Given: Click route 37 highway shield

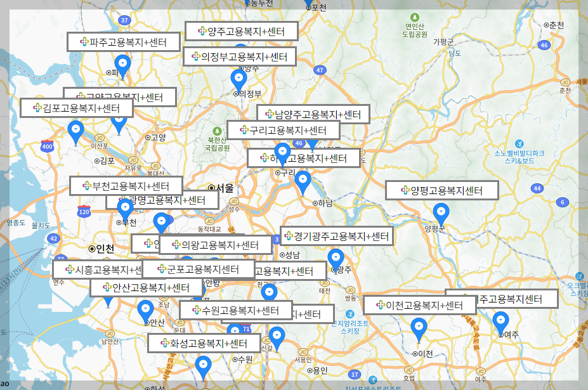Looking at the screenshot, I should [x=124, y=20].
